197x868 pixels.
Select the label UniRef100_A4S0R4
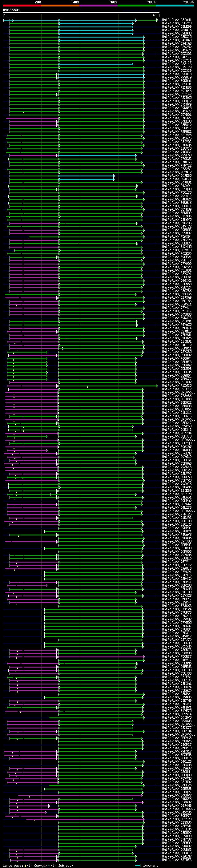click(x=177, y=186)
